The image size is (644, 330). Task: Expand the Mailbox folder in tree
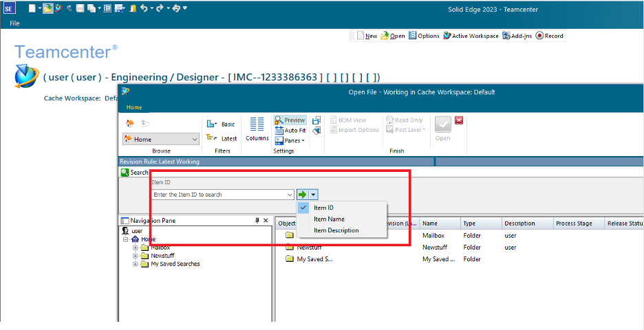[135, 247]
